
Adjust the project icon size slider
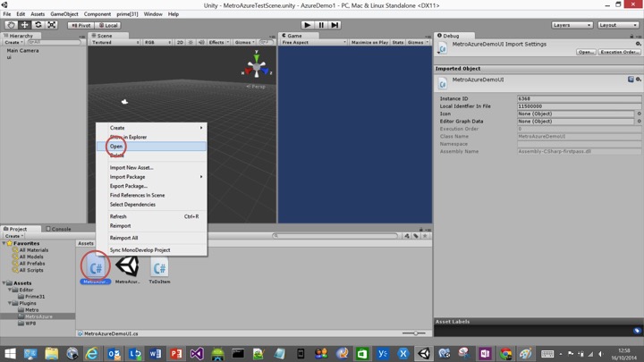414,333
